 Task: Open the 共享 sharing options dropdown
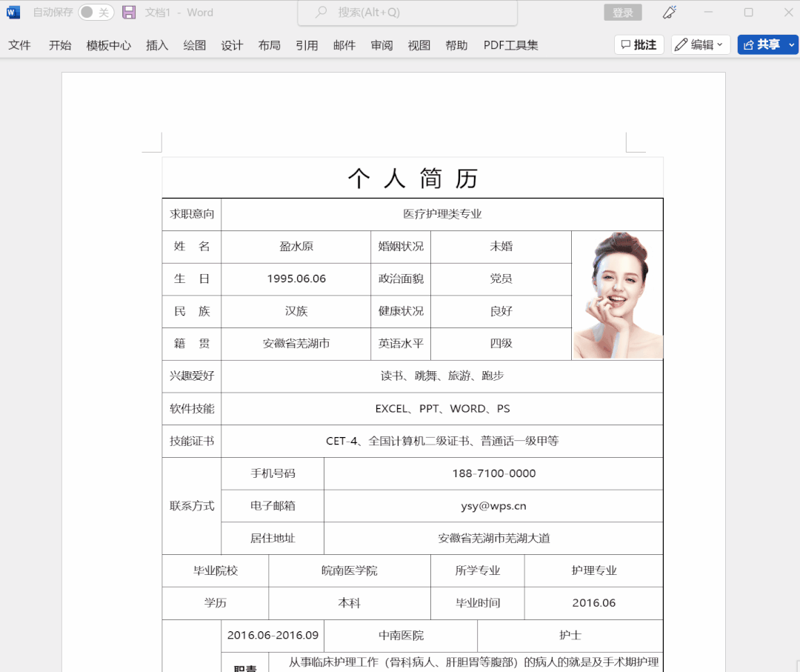pyautogui.click(x=790, y=44)
